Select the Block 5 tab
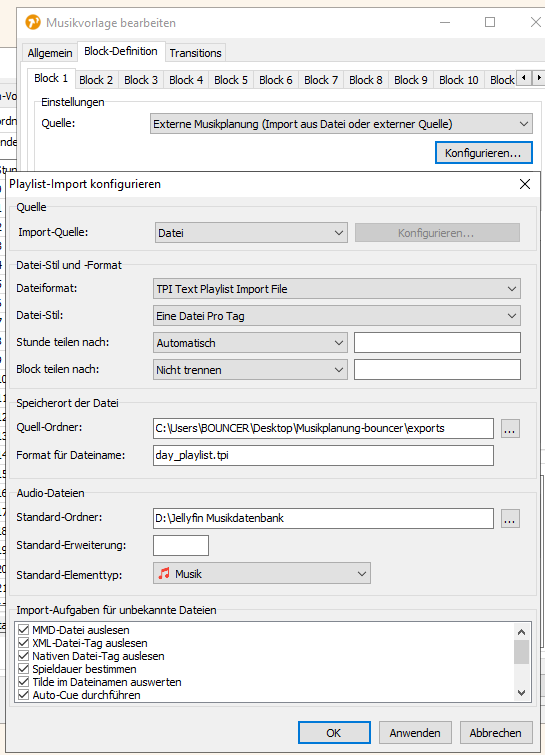 coord(231,80)
